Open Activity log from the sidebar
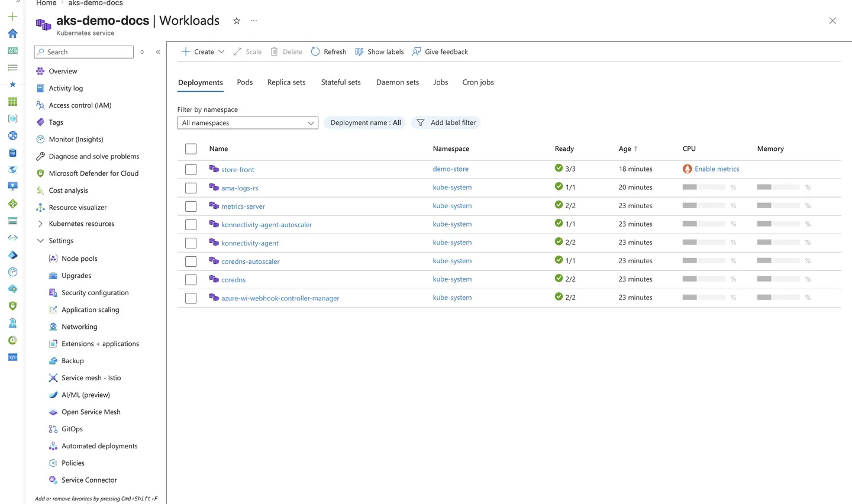The image size is (852, 504). [x=66, y=88]
